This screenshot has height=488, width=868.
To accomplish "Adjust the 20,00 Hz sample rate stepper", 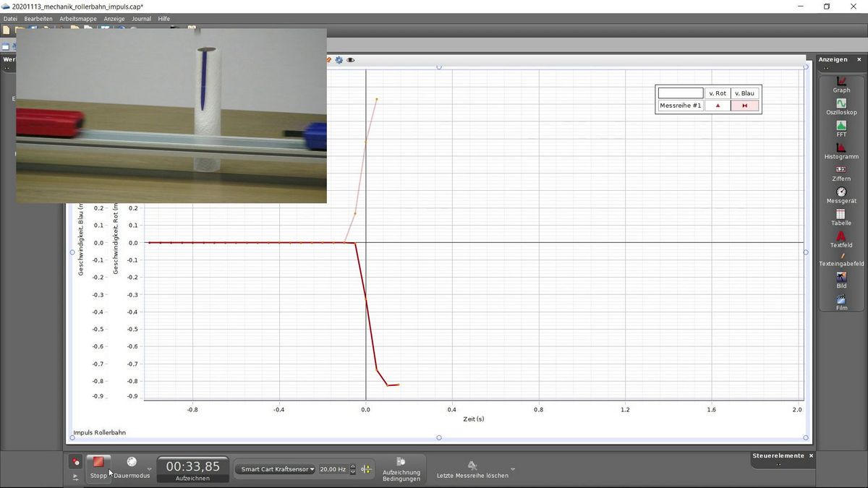I will (353, 469).
